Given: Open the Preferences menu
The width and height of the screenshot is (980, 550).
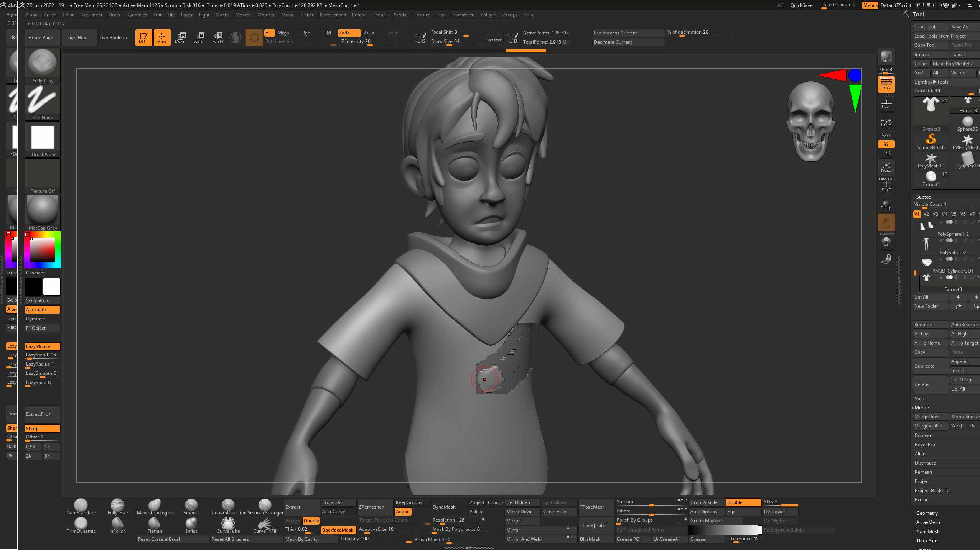Looking at the screenshot, I should coord(333,15).
